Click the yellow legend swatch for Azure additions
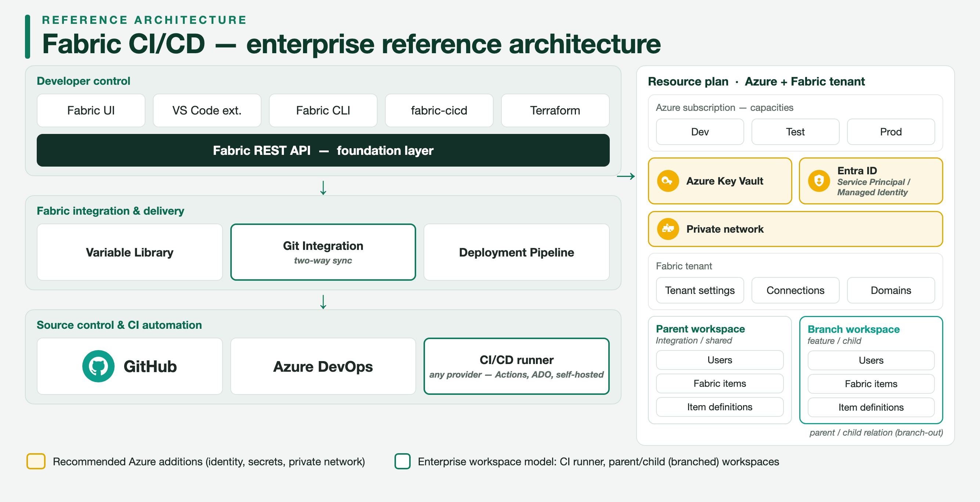Image resolution: width=980 pixels, height=502 pixels. click(36, 461)
